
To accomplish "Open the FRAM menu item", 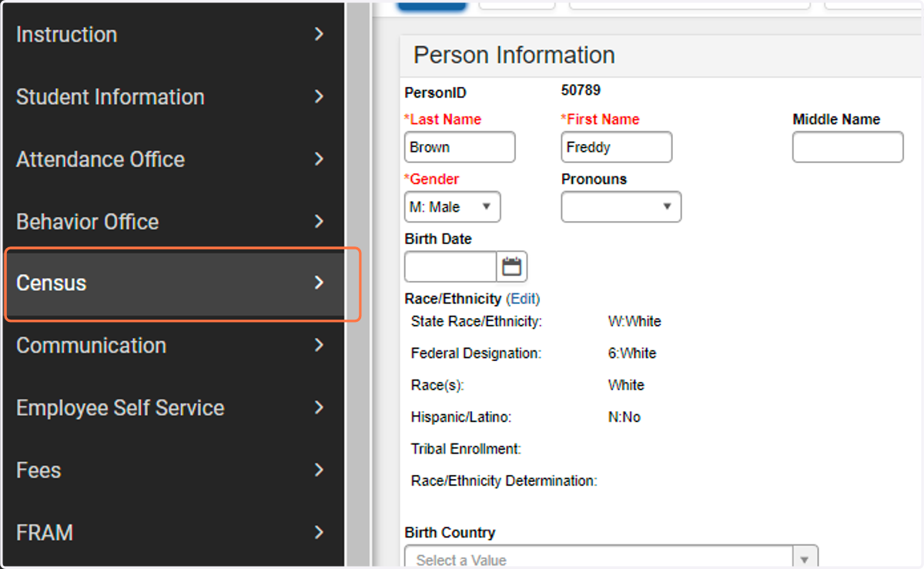I will tap(172, 532).
